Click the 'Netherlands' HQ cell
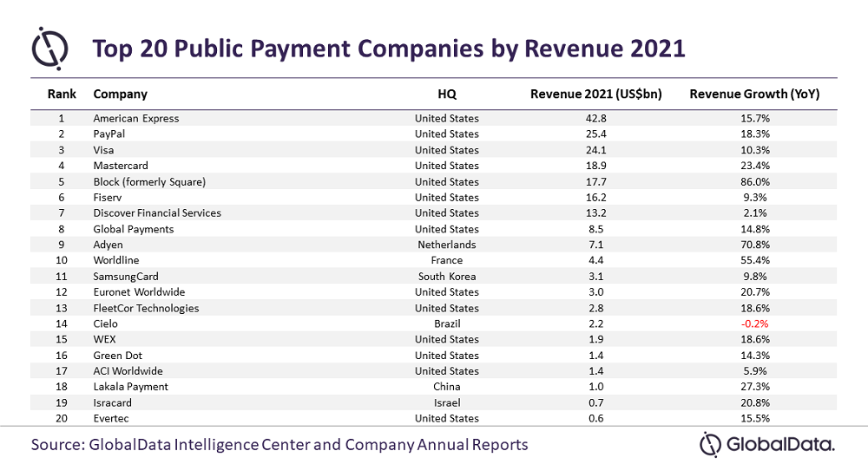The height and width of the screenshot is (464, 868). pos(447,245)
